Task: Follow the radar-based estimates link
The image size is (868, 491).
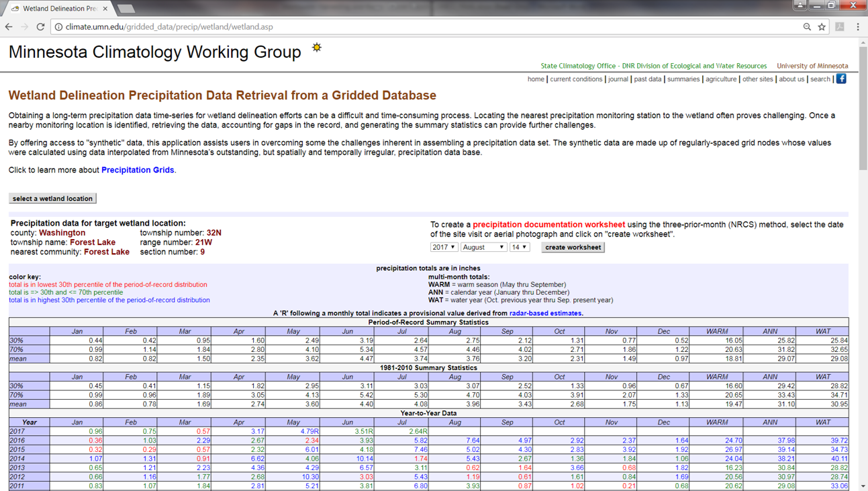Action: click(545, 313)
